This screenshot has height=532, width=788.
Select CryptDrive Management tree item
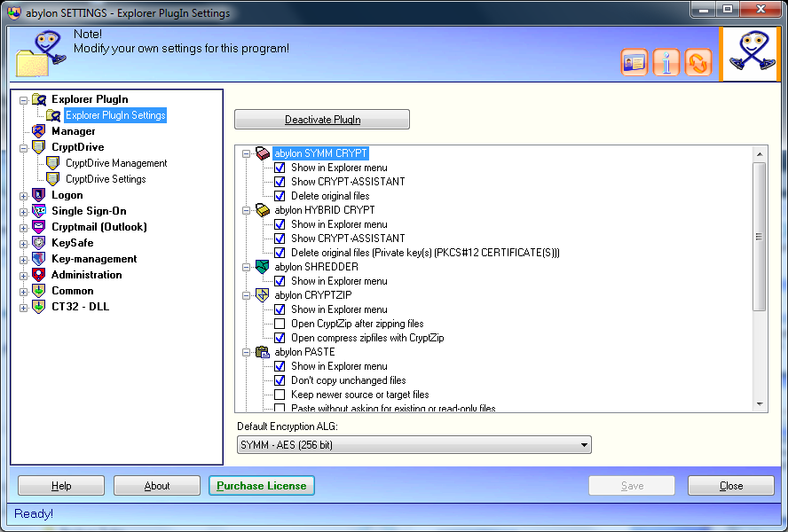point(116,163)
